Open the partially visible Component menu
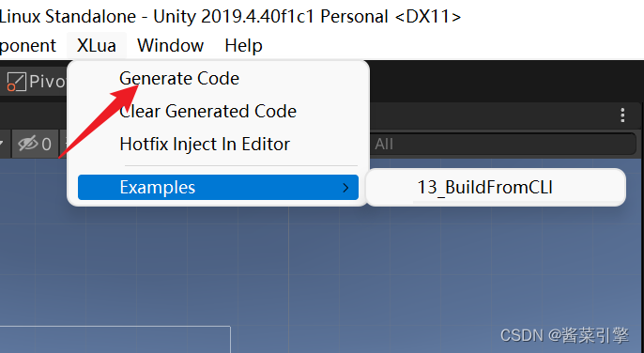This screenshot has width=644, height=353. pos(28,46)
